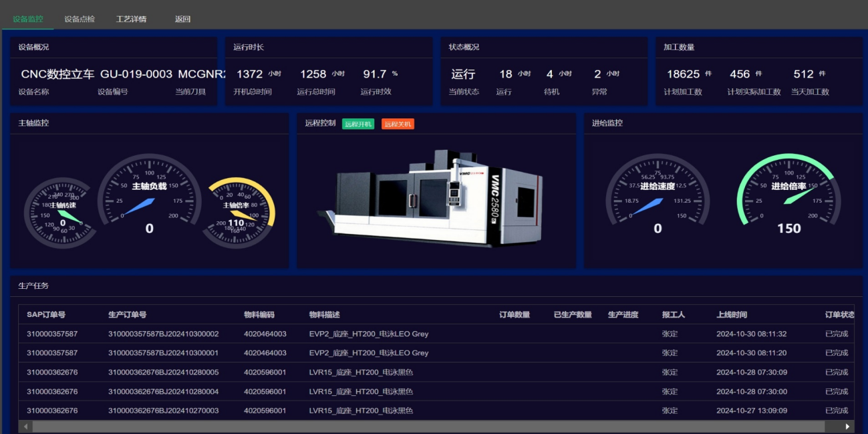Click the 进给速度 gauge dial
Screen dimensions: 868x434
658,199
